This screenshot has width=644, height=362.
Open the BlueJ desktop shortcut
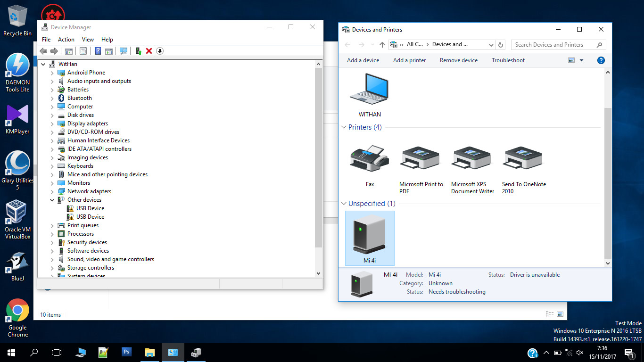tap(17, 267)
